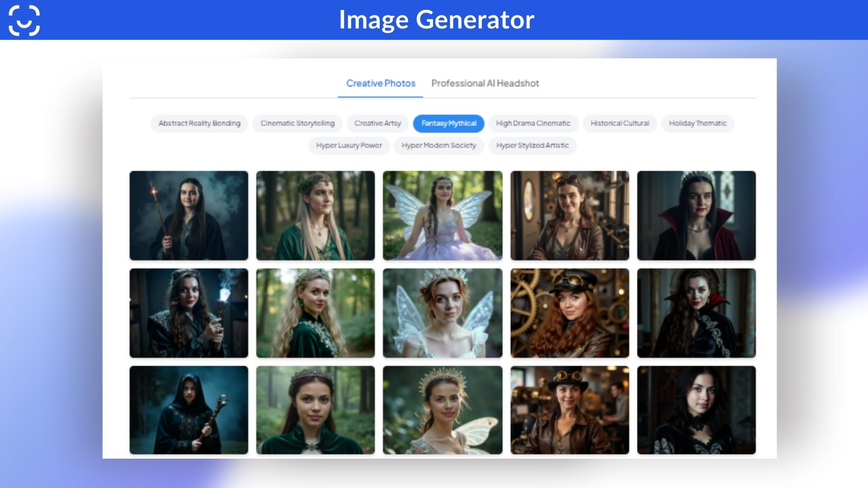Open the steampunk redhead with goggles cap
This screenshot has width=868, height=488.
click(x=570, y=313)
